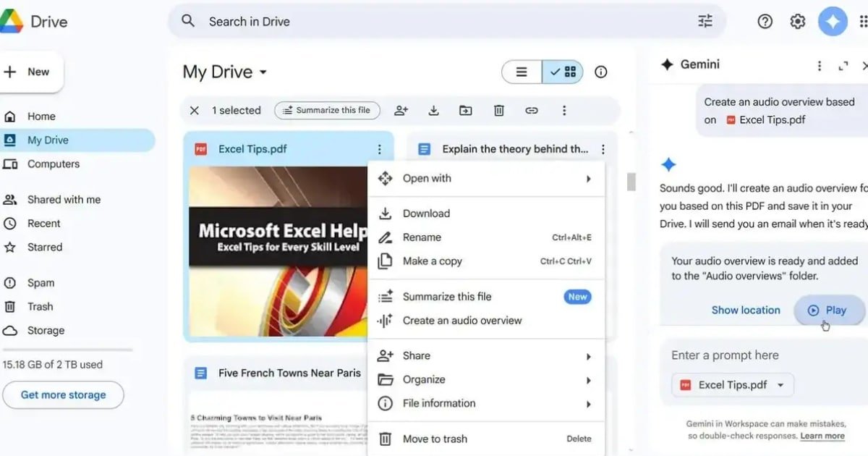The image size is (868, 456).
Task: Click the Excel Tips.pdf thumbnail preview
Action: 278,251
